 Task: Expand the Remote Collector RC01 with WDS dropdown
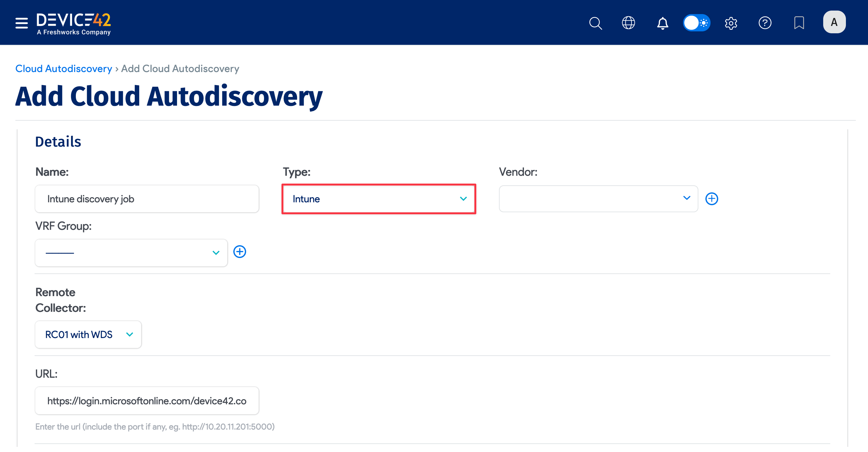(x=88, y=335)
